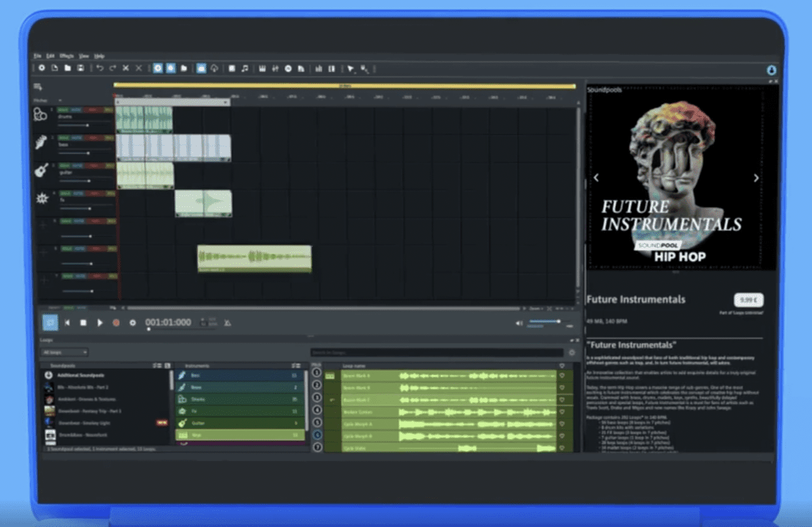Image resolution: width=812 pixels, height=527 pixels.
Task: Click the guitar track instrument icon
Action: click(42, 170)
